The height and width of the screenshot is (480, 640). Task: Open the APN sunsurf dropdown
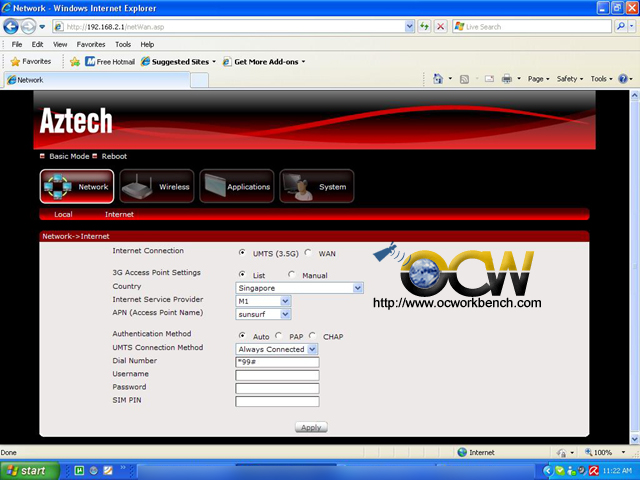[263, 314]
